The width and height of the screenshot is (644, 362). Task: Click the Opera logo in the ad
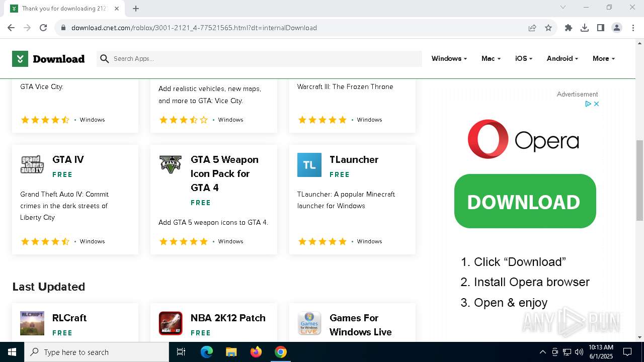523,139
